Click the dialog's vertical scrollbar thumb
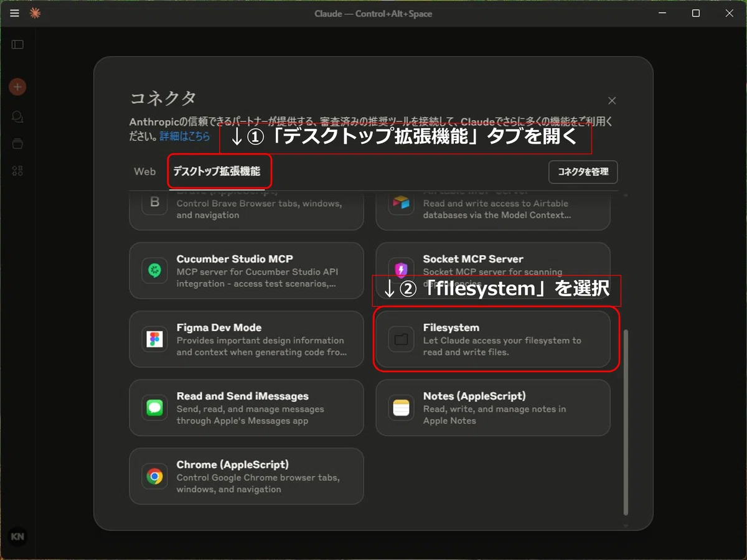The height and width of the screenshot is (560, 747). click(x=626, y=423)
